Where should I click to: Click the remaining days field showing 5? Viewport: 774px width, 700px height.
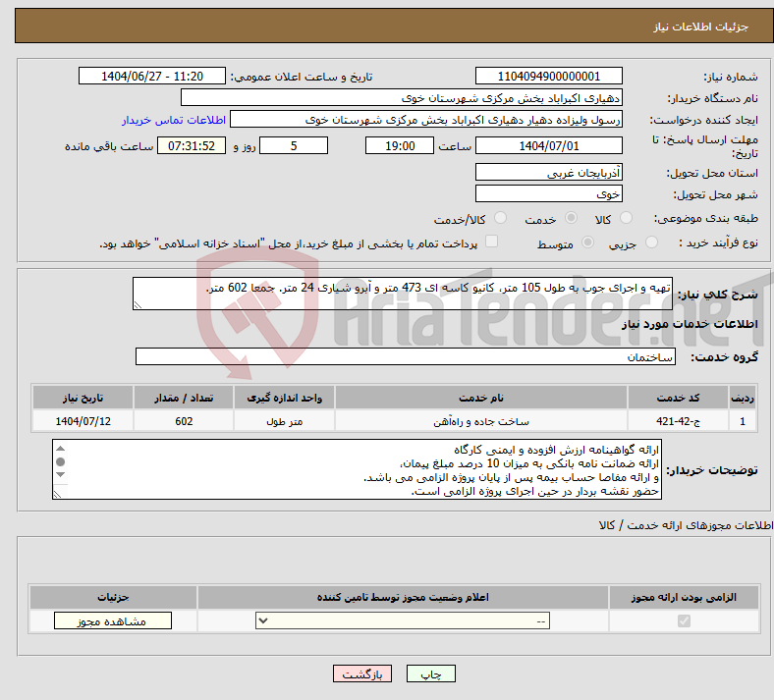(x=294, y=145)
